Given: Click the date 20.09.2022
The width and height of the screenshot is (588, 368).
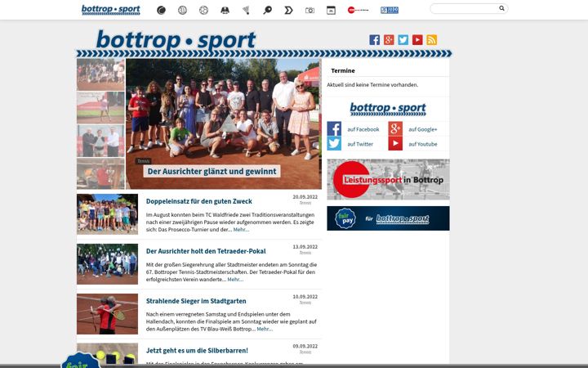Looking at the screenshot, I should (x=305, y=197).
